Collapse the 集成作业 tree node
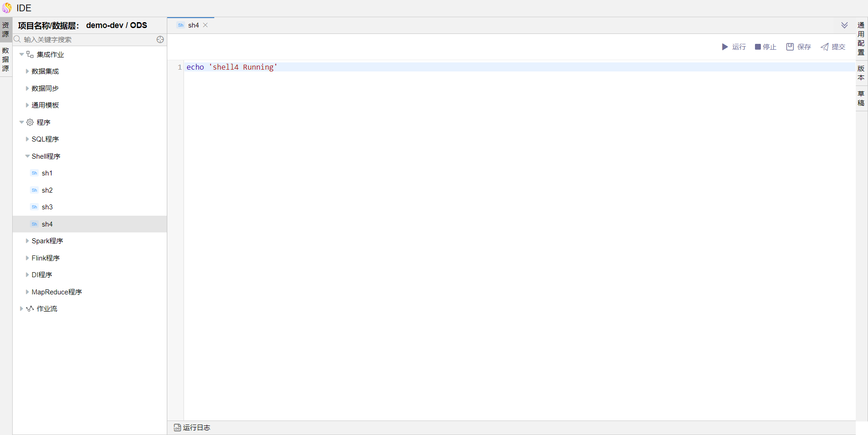This screenshot has width=868, height=435. tap(22, 55)
